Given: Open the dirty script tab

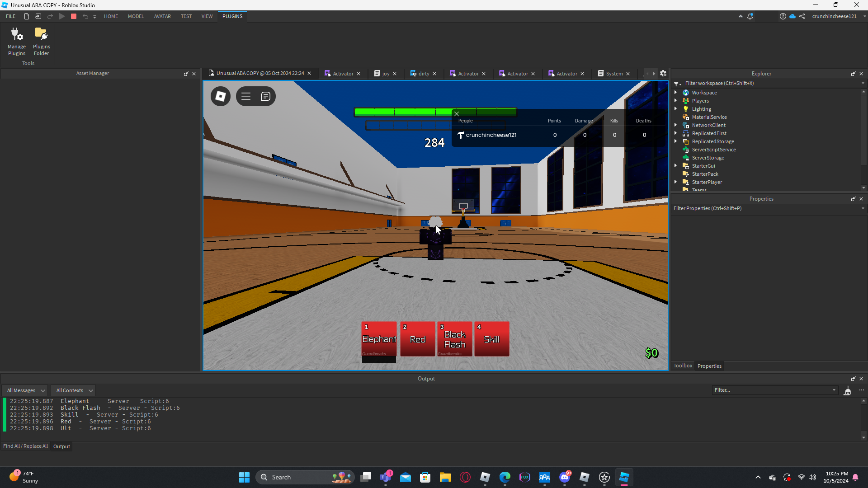Looking at the screenshot, I should click(423, 74).
